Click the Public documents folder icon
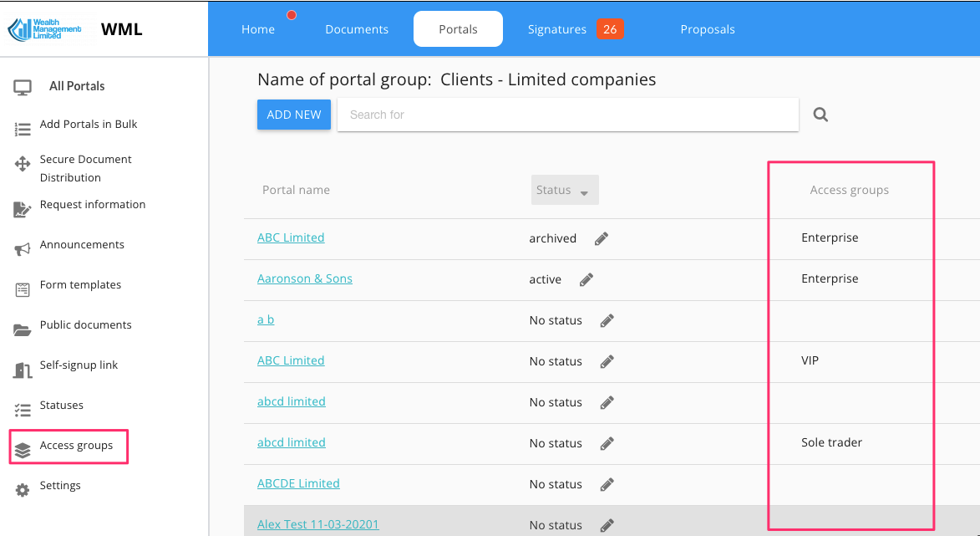980x536 pixels. pos(23,329)
